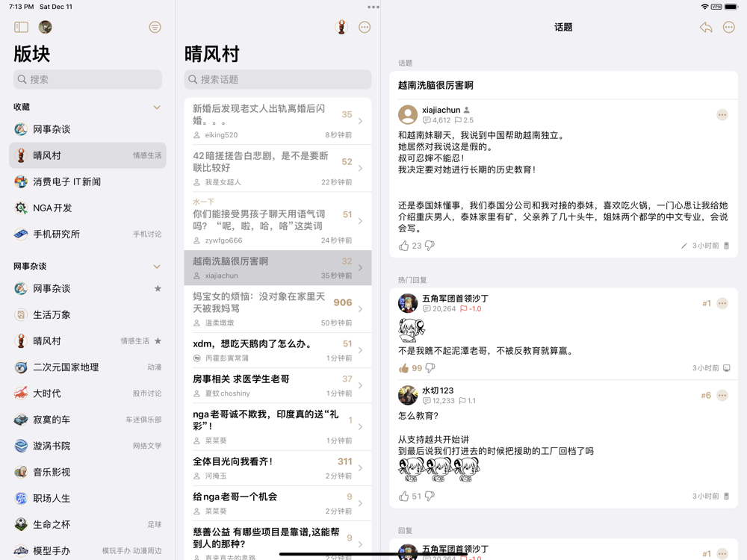This screenshot has height=560, width=747.
Task: Open the 晴风村 forum avatar icon in header
Action: (341, 27)
